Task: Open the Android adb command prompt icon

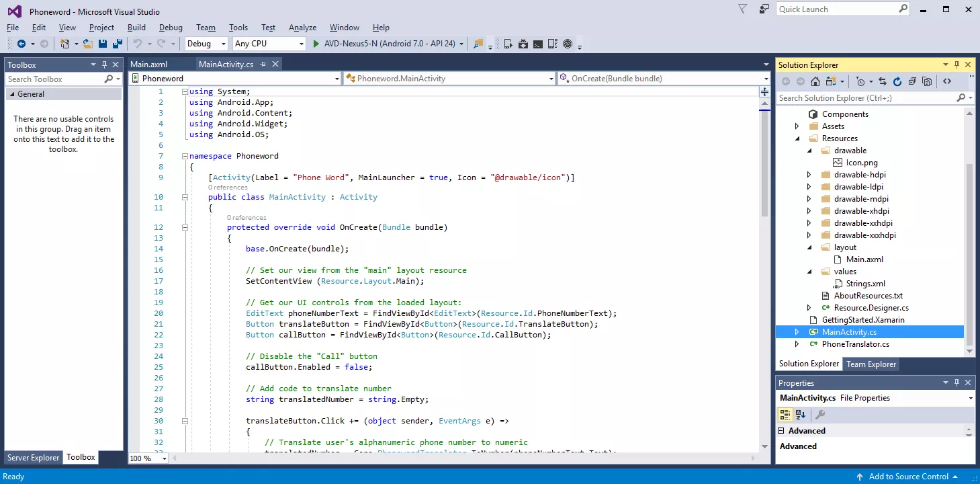Action: point(538,44)
